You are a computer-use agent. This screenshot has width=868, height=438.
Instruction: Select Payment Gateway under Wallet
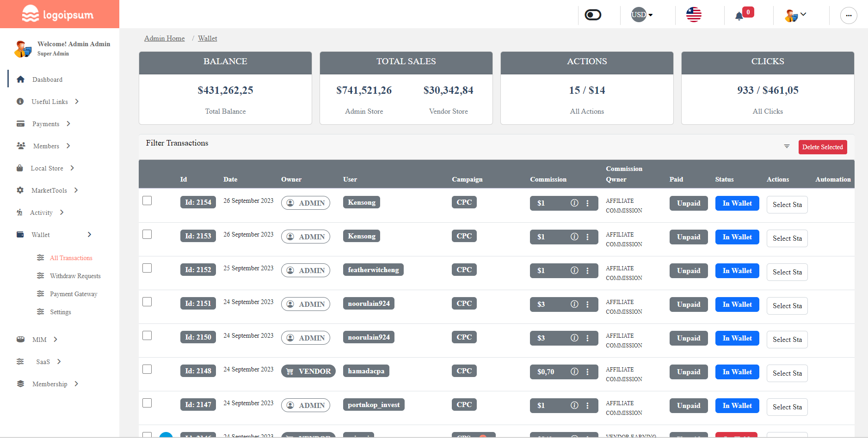click(x=73, y=294)
